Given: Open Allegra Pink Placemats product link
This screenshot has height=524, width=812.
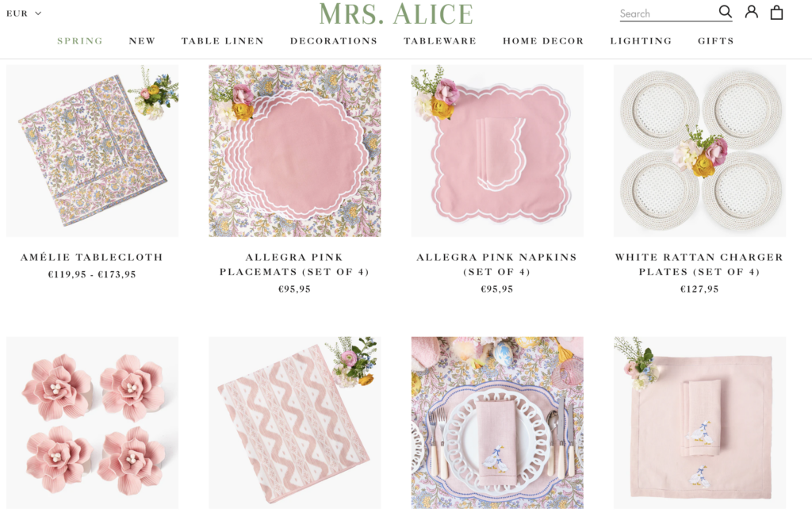Looking at the screenshot, I should 295,264.
